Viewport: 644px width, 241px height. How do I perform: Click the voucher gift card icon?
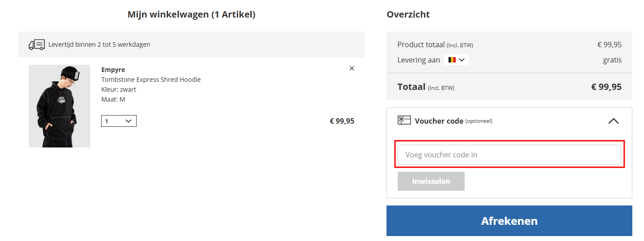click(404, 120)
